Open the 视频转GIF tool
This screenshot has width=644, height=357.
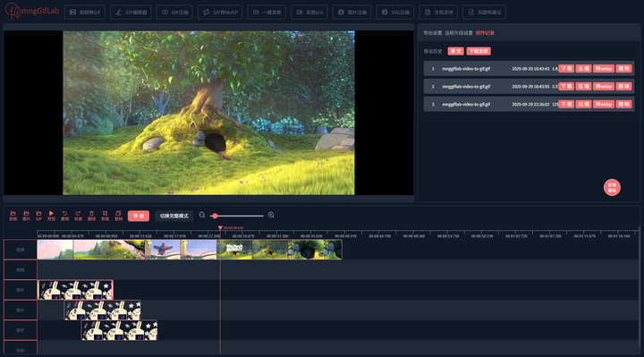[x=85, y=13]
